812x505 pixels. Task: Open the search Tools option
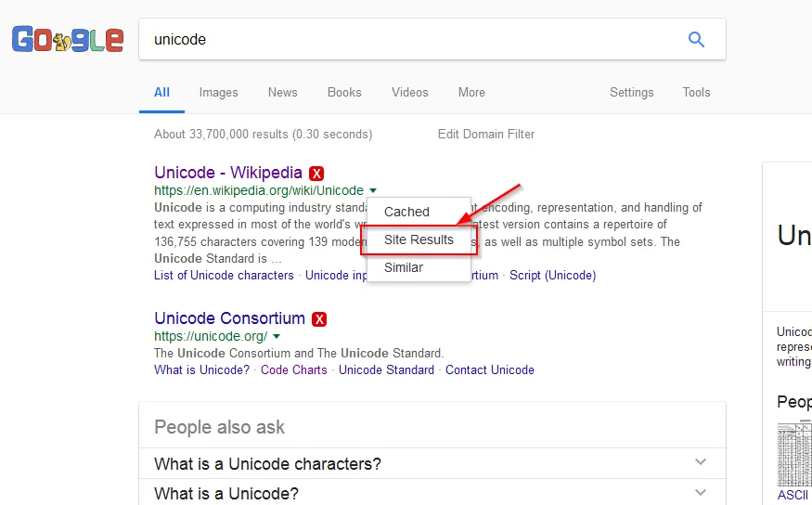click(696, 92)
